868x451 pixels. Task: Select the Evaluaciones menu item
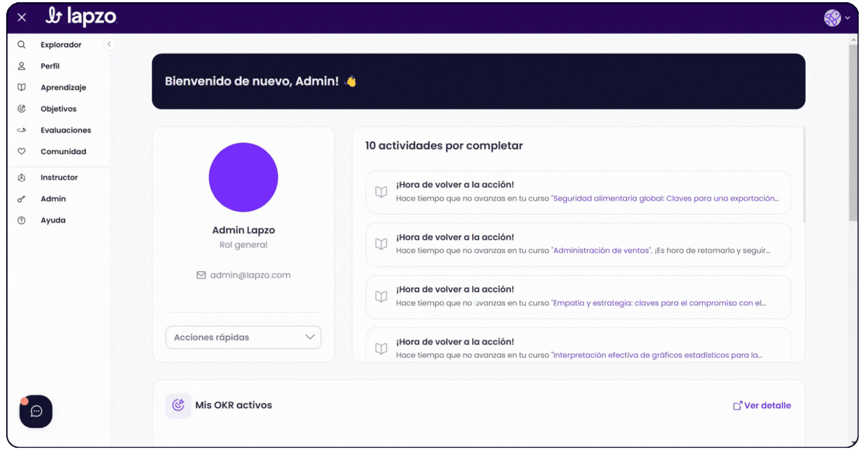tap(66, 130)
